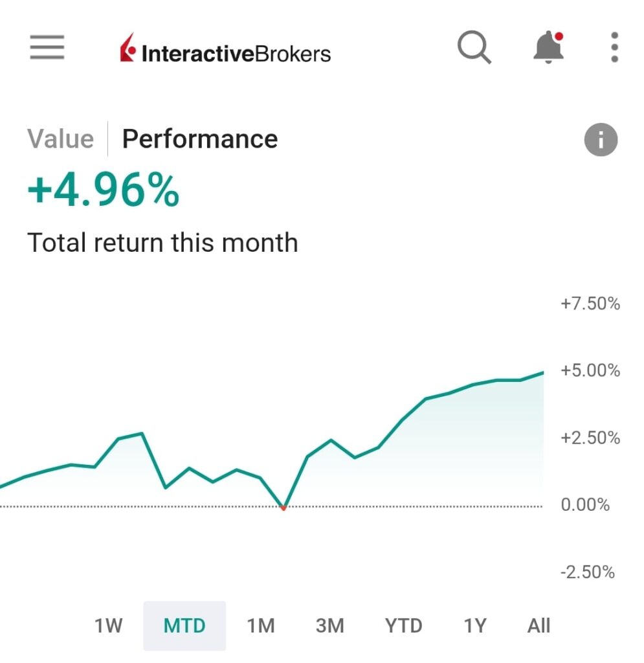Viewport: 644px width, 663px height.
Task: Tap the chart line's rightmost end point
Action: click(542, 373)
